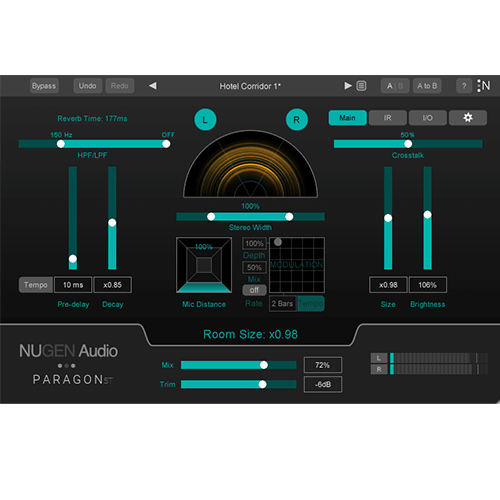
Task: Toggle the A|B comparison button
Action: point(395,86)
